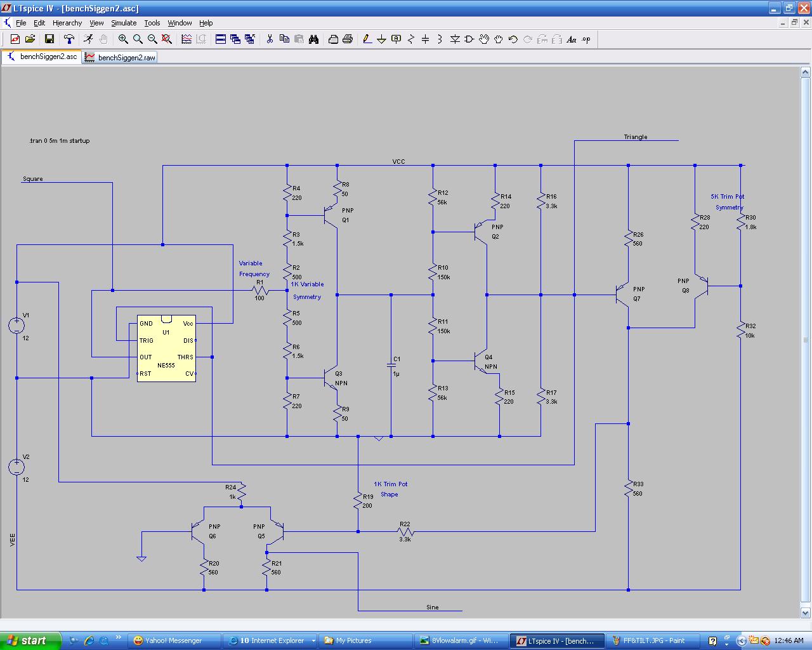Select the Inductor placement tool
Viewport: 812px width, 650px height.
pyautogui.click(x=440, y=39)
